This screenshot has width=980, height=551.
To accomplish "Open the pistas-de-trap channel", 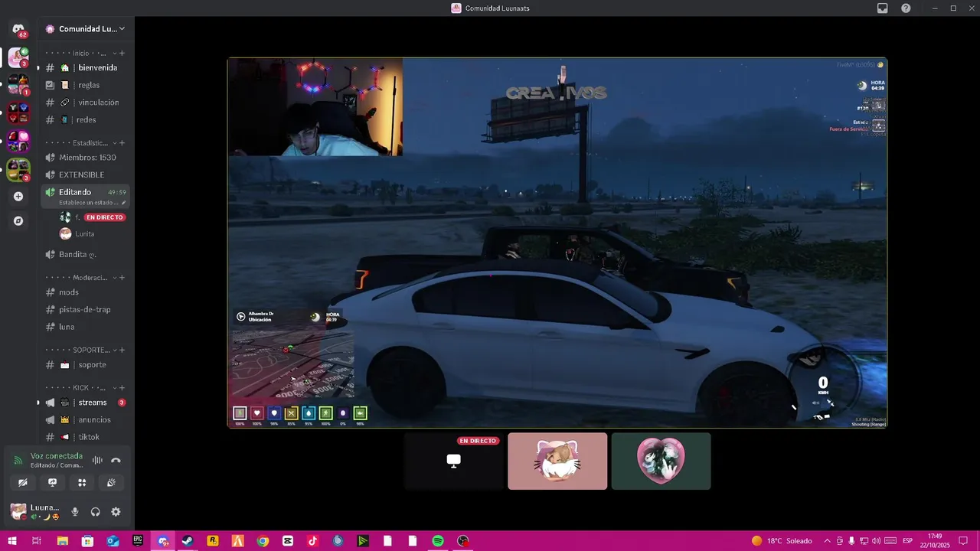I will pyautogui.click(x=86, y=310).
